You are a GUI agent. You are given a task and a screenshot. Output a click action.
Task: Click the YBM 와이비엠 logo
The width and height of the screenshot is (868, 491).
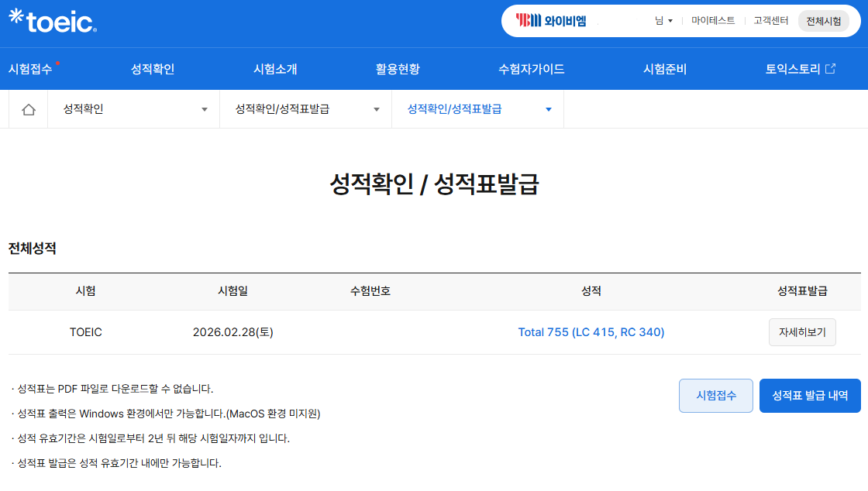pyautogui.click(x=551, y=21)
